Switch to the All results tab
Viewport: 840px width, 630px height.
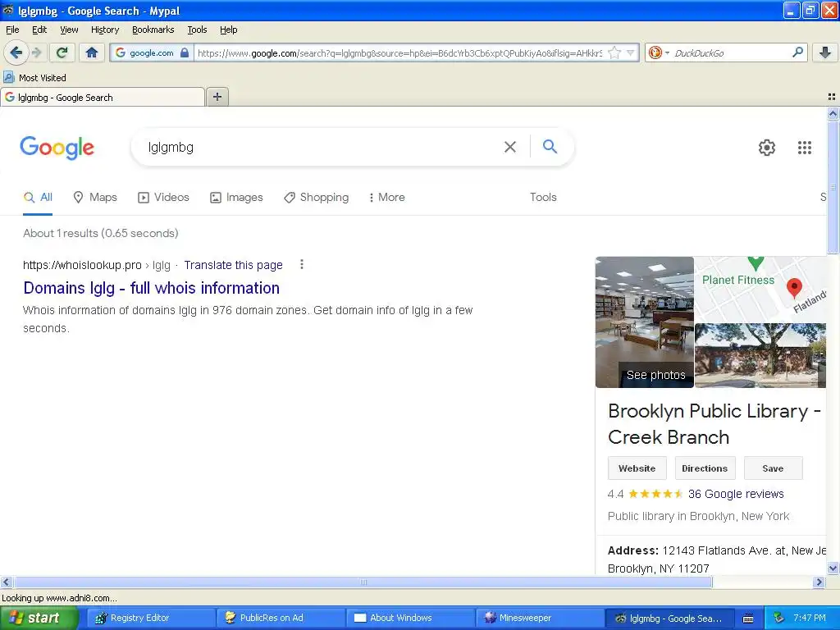coord(38,197)
